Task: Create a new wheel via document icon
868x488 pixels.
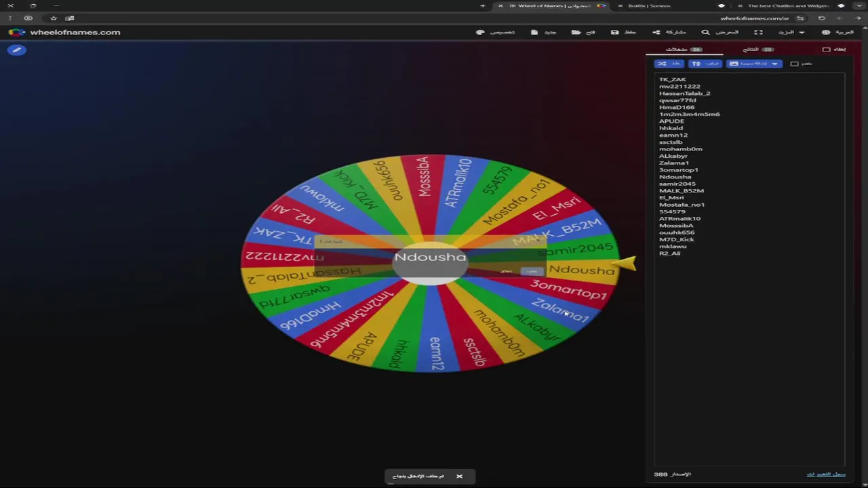Action: 544,32
